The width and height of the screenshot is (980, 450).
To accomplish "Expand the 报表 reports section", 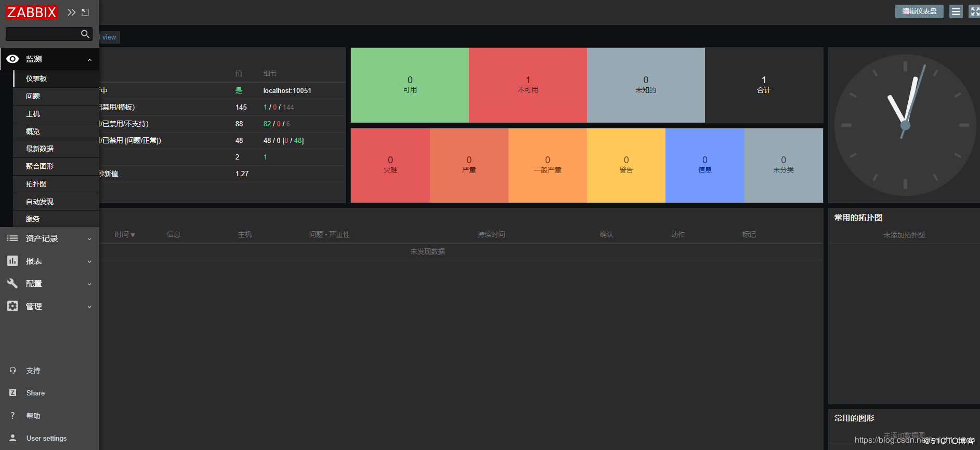I will point(49,261).
